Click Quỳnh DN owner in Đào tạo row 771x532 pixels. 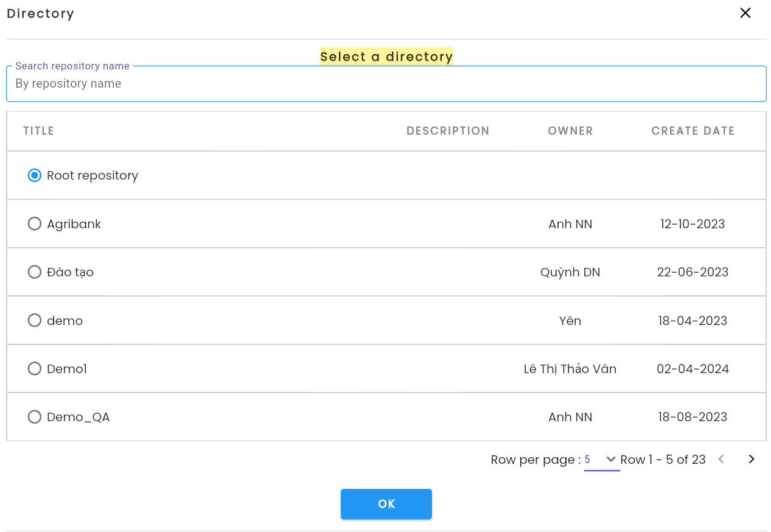(570, 272)
